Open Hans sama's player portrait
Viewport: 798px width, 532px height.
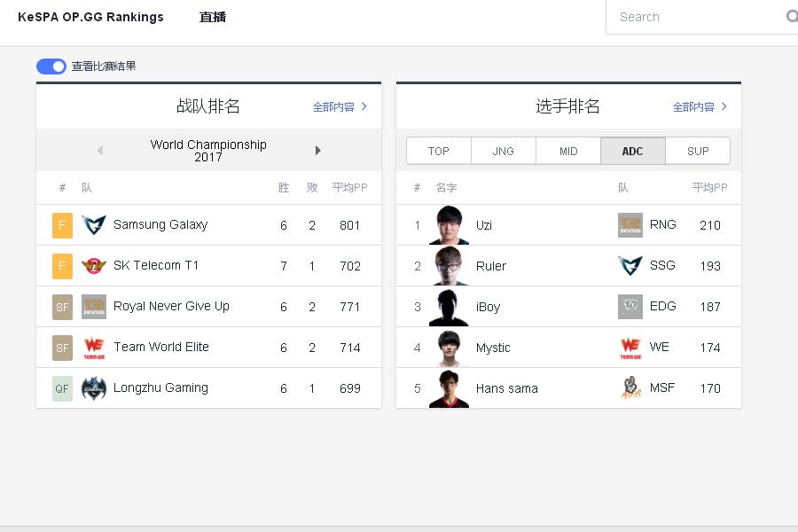click(449, 388)
